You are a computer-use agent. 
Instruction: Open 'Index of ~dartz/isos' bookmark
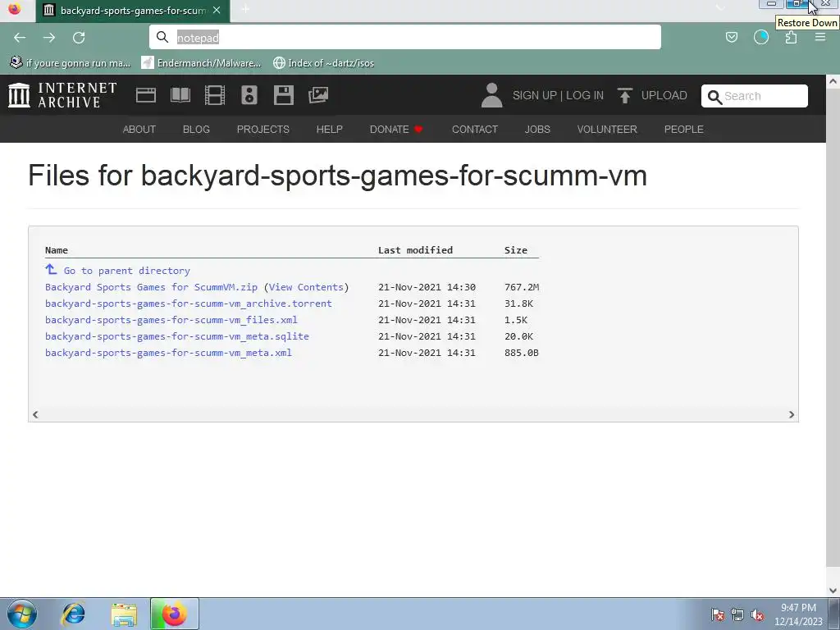(323, 63)
